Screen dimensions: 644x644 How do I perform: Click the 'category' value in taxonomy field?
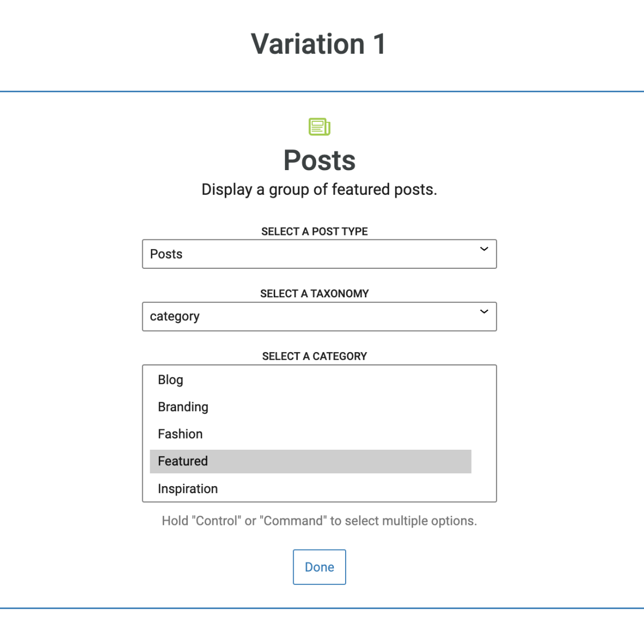tap(174, 317)
